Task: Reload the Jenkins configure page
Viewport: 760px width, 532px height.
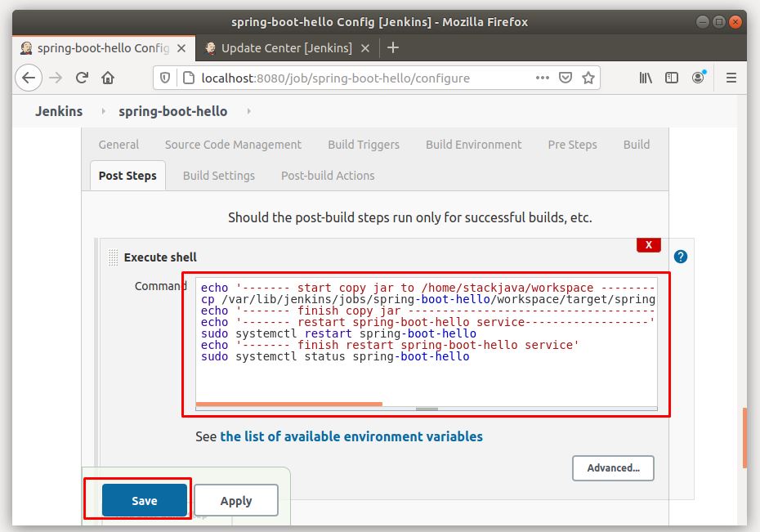Action: (82, 78)
